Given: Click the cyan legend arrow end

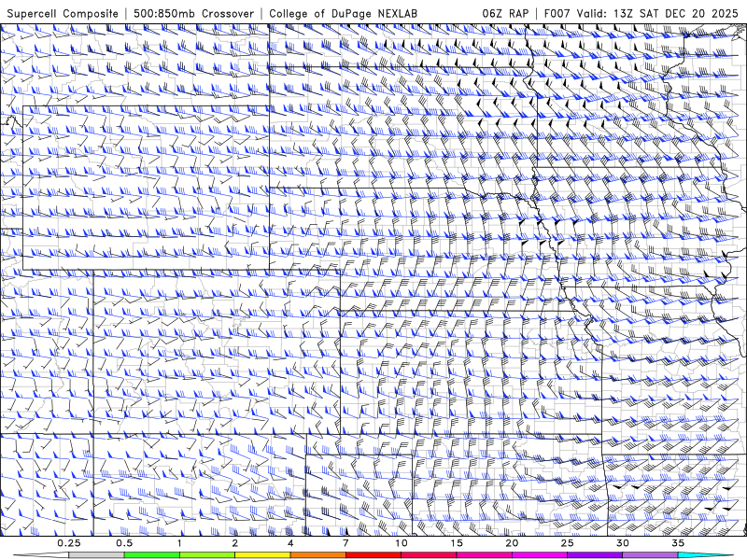Looking at the screenshot, I should (707, 555).
